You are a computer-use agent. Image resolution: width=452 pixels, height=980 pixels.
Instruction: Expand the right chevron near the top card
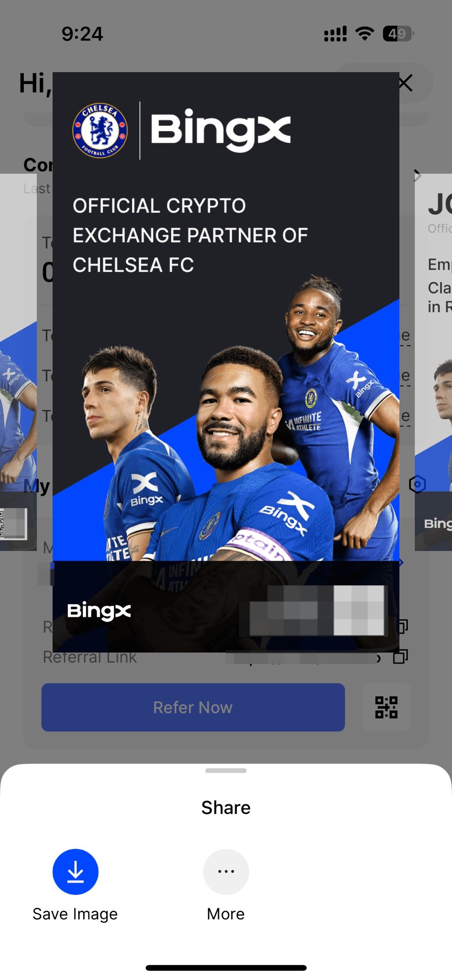click(x=417, y=175)
